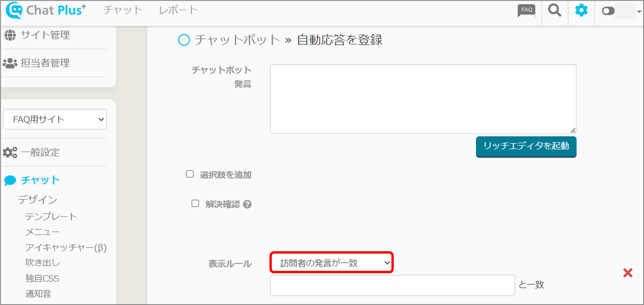
Task: Click the people icon for 担当者管理
Action: click(x=10, y=63)
